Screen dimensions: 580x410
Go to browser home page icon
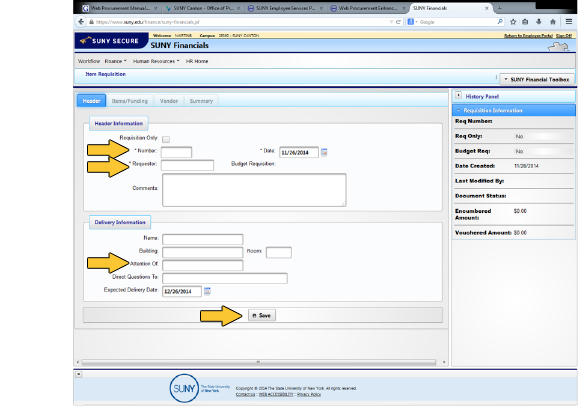[553, 22]
